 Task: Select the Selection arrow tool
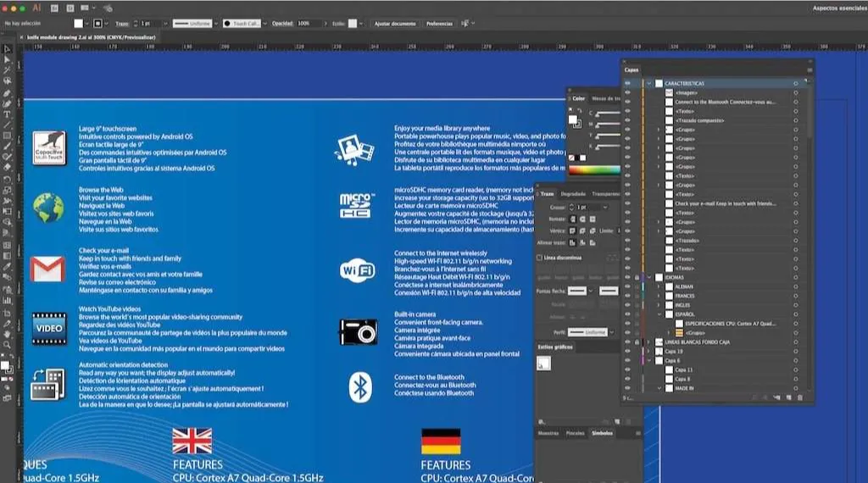(7, 49)
